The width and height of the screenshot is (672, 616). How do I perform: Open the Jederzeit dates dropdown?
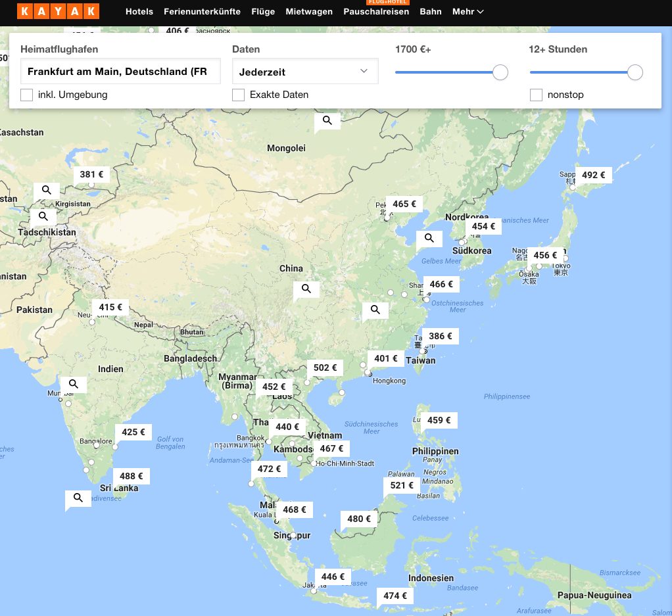(x=305, y=72)
